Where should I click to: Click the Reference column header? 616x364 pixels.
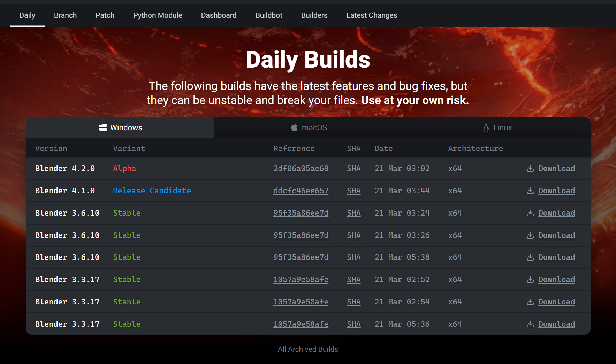coord(294,149)
